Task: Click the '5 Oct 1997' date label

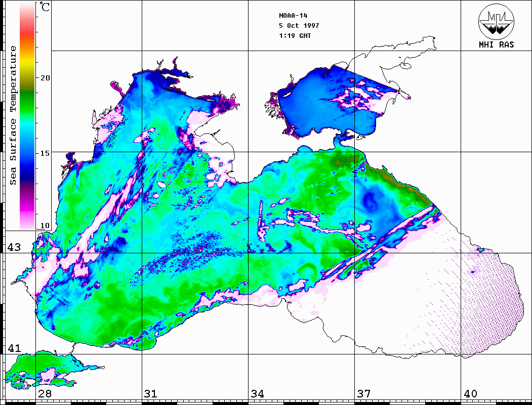Action: [299, 26]
